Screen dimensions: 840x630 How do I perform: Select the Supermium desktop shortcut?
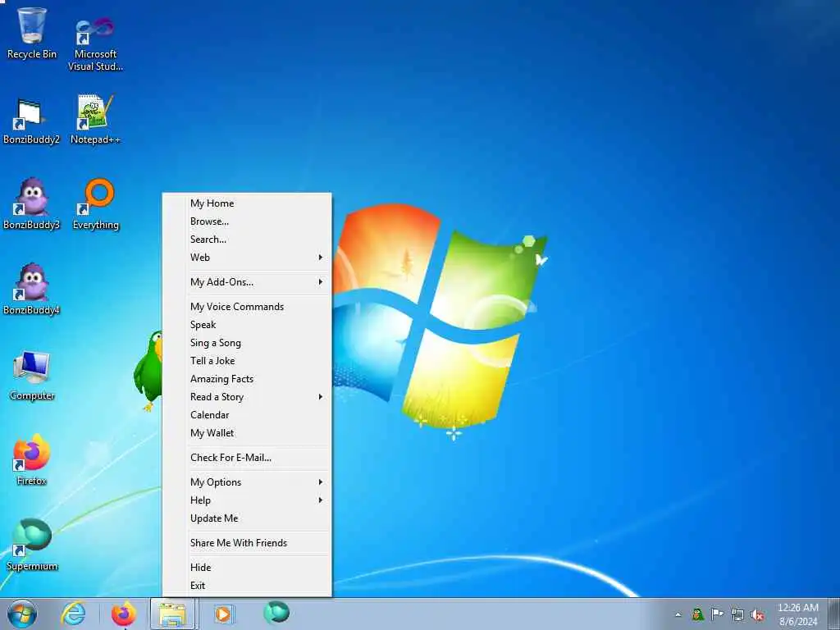click(32, 545)
